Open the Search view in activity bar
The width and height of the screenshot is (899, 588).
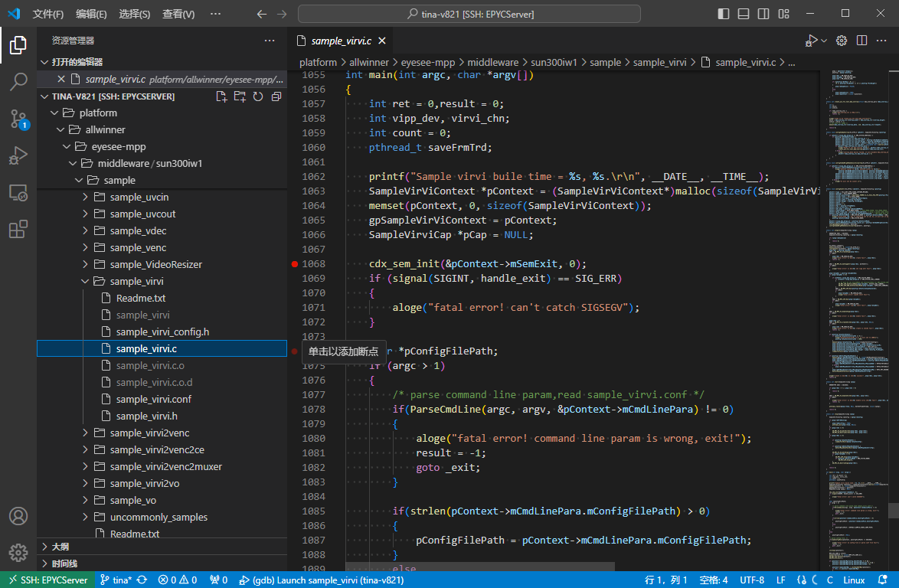point(18,82)
